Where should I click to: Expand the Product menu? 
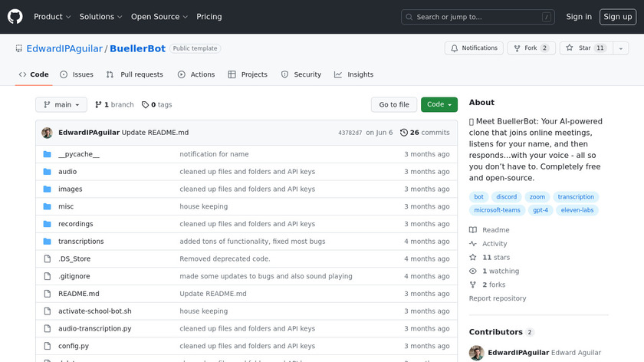coord(52,16)
